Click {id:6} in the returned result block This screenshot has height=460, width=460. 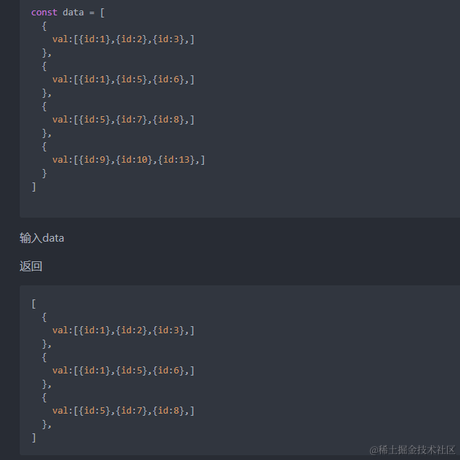[169, 370]
